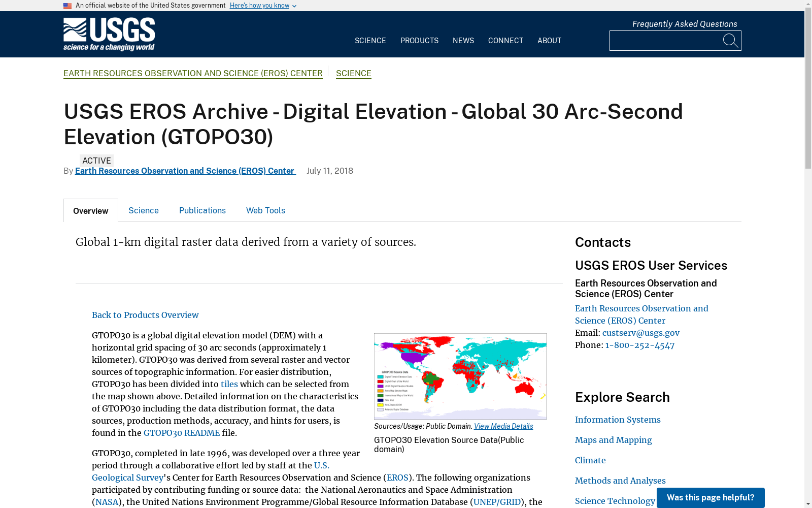This screenshot has width=812, height=508.
Task: Open the Products nav menu
Action: (419, 41)
